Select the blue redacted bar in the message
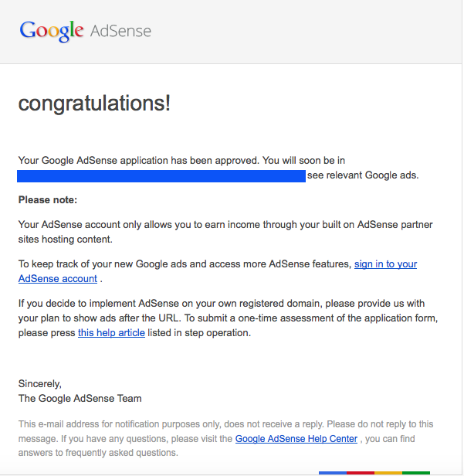464x476 pixels. pos(161,175)
